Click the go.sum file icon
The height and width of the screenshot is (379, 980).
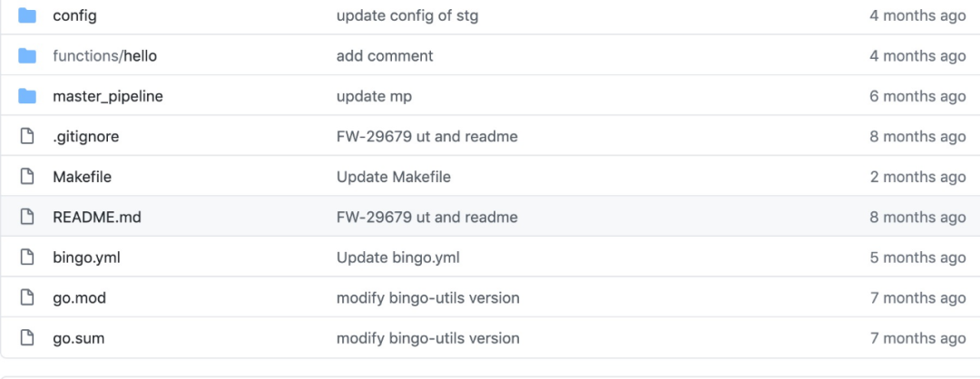click(27, 338)
